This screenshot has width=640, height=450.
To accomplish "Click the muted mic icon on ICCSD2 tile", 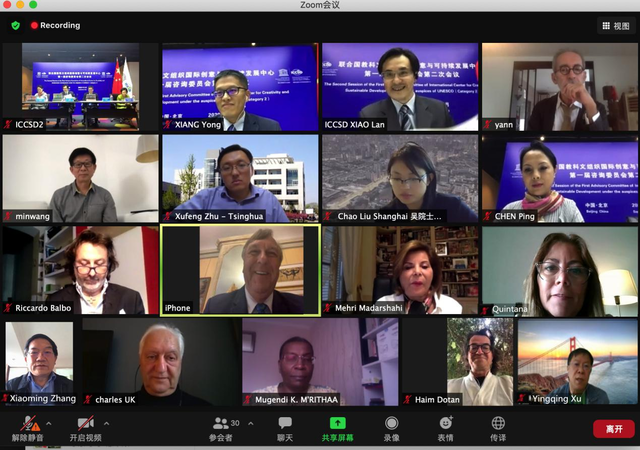I will tap(9, 125).
